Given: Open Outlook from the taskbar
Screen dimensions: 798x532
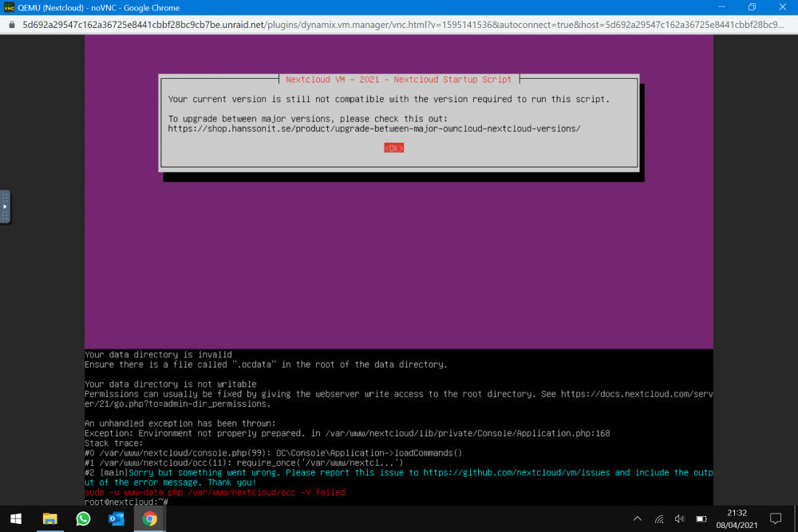Looking at the screenshot, I should pyautogui.click(x=116, y=518).
